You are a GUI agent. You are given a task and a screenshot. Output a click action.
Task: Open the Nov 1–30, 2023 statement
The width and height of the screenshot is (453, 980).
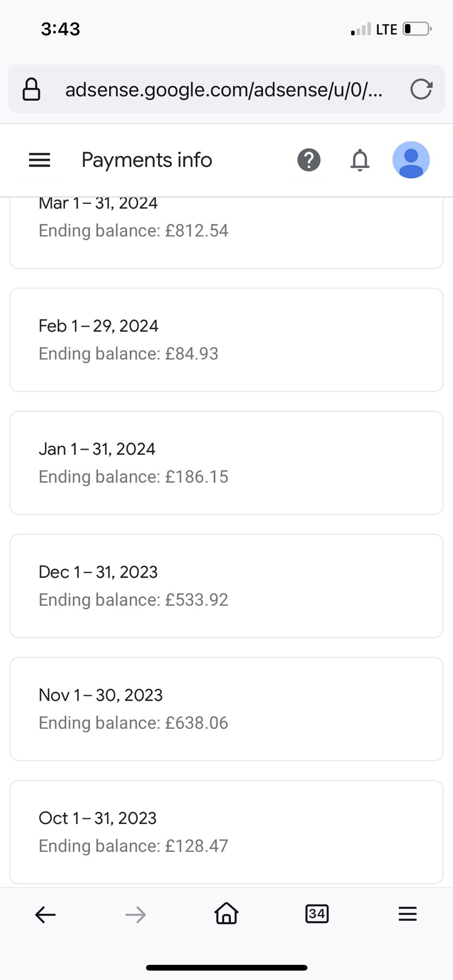point(226,709)
